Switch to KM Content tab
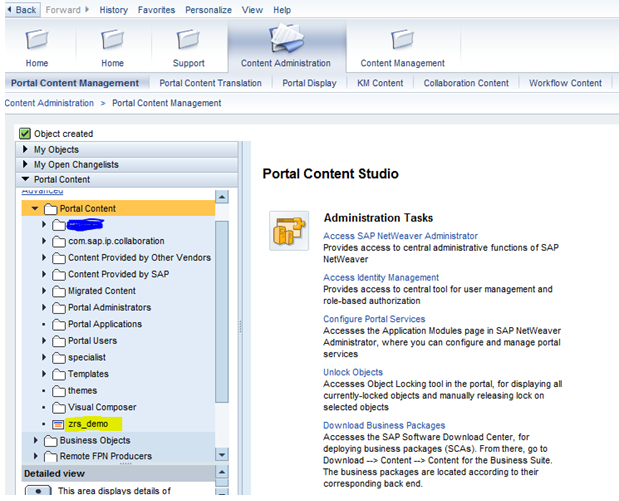Image resolution: width=619 pixels, height=501 pixels. (x=380, y=83)
